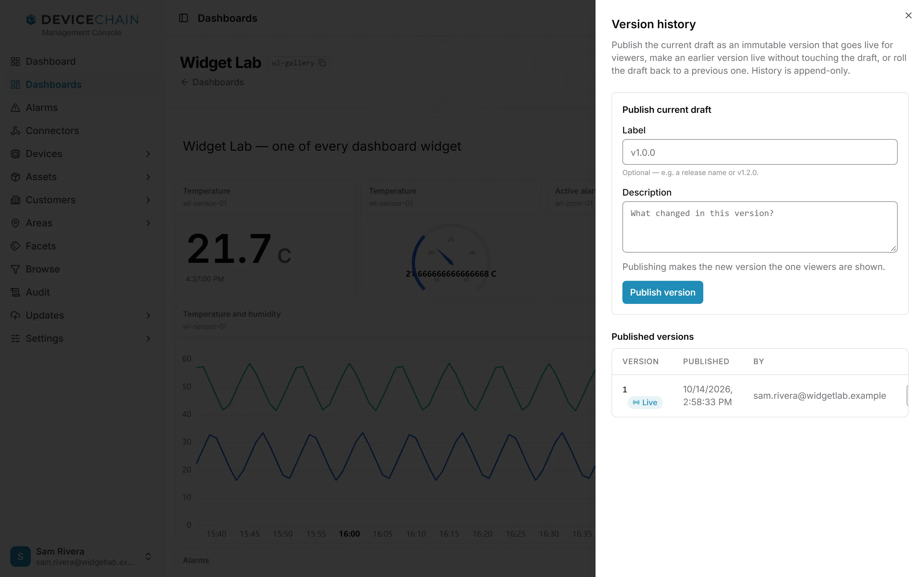Focus the Label input field
The height and width of the screenshot is (577, 924).
(759, 152)
